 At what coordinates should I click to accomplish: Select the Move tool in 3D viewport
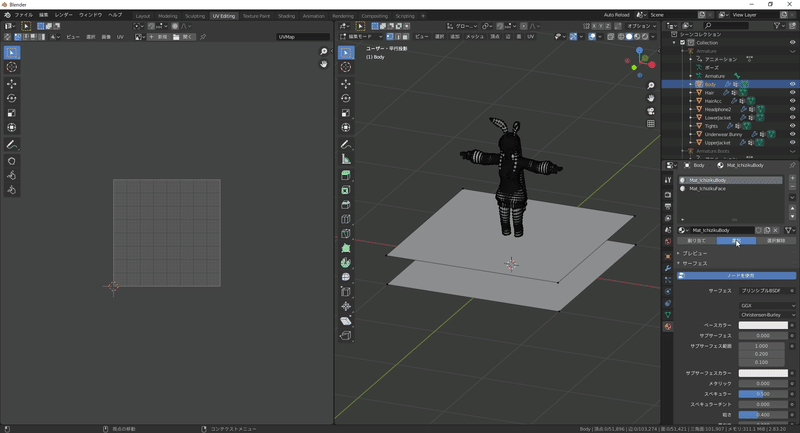(346, 84)
